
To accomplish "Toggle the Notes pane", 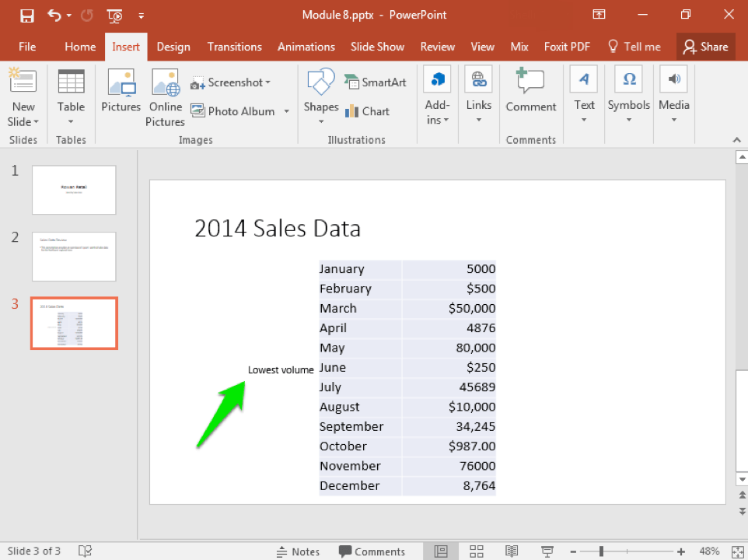I will 298,551.
